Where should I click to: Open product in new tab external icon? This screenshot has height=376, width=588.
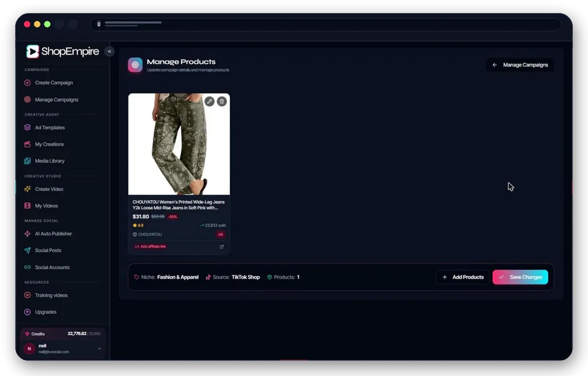[x=222, y=247]
